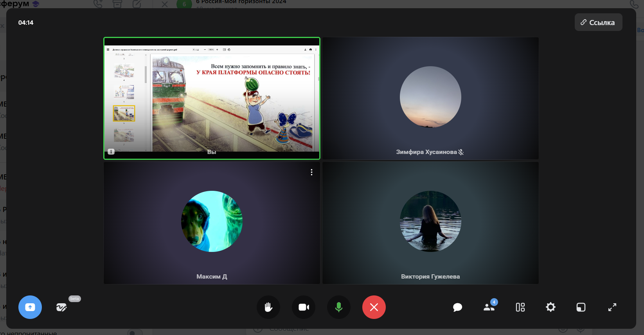
Task: Open the beta whiteboard drawing tool
Action: pyautogui.click(x=61, y=307)
